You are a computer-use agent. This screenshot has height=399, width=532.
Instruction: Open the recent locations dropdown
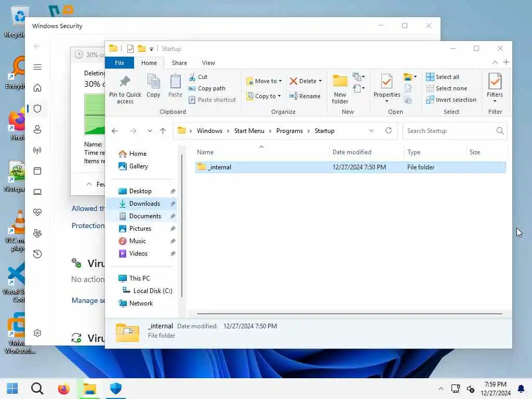tap(150, 131)
